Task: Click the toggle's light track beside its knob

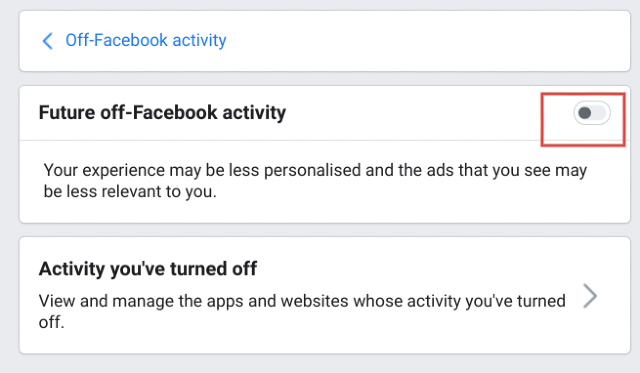Action: pos(600,113)
